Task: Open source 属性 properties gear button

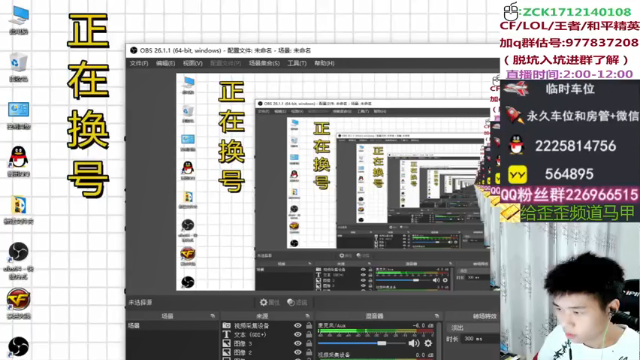Action: (270, 302)
